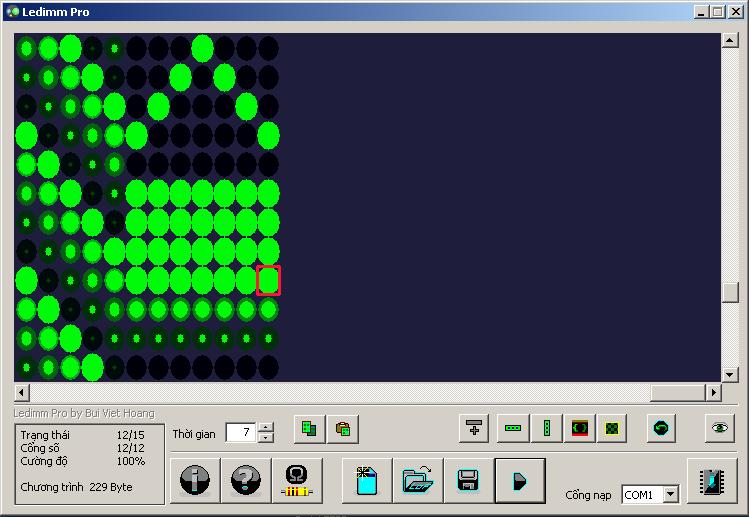This screenshot has width=749, height=517.
Task: Click the Thời gian value field
Action: 242,432
